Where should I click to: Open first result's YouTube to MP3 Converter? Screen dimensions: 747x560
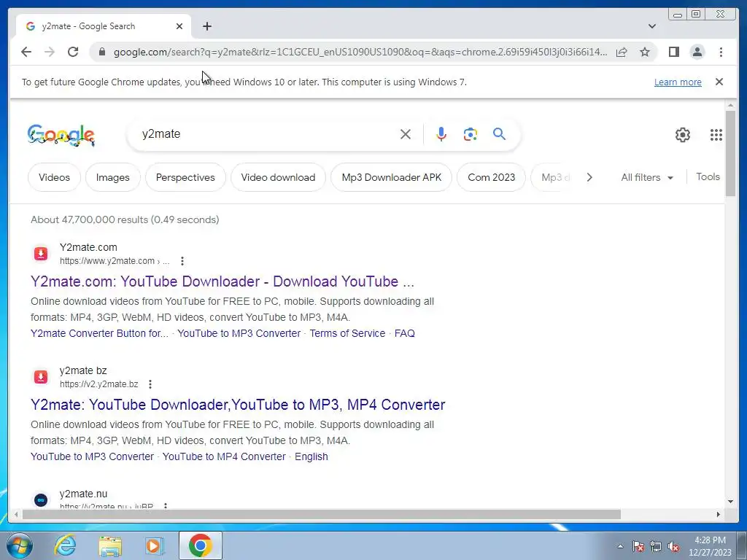click(239, 333)
